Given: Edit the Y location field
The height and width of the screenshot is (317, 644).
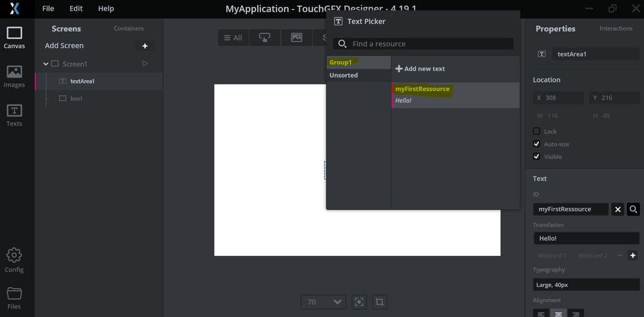Looking at the screenshot, I should [614, 98].
